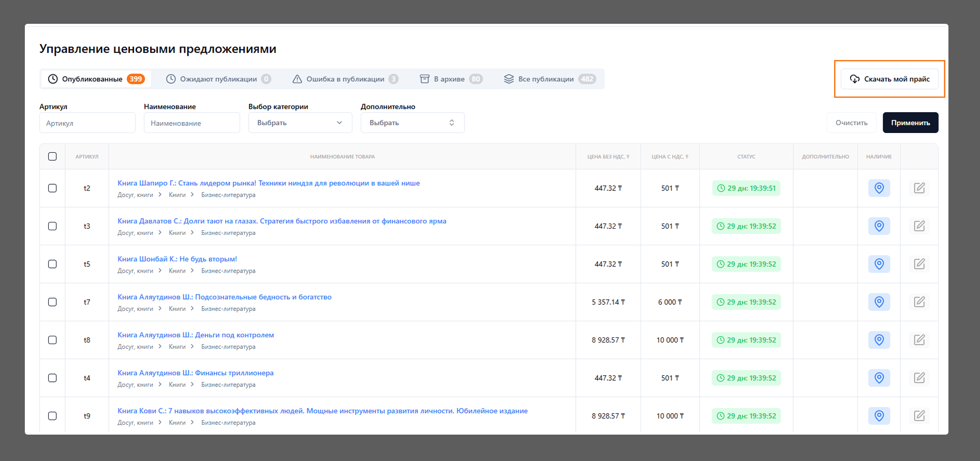The image size is (980, 461).
Task: Switch to В архиве tab
Action: [451, 79]
